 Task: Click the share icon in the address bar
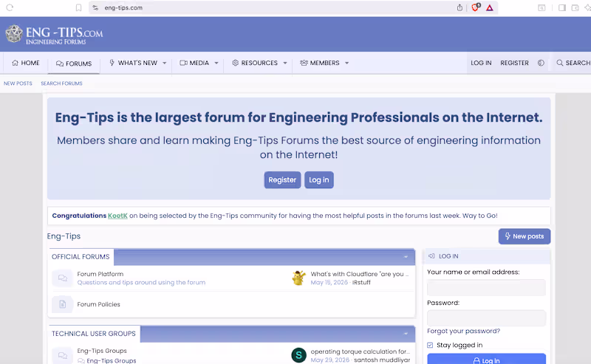[460, 7]
